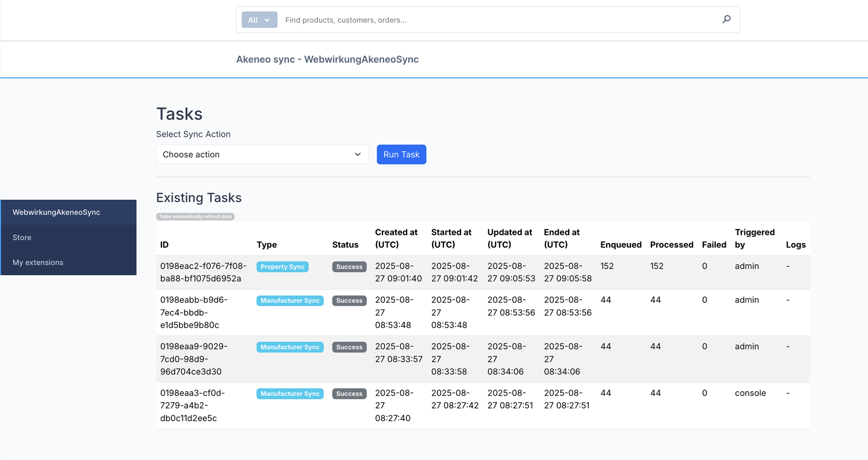Open the Store sidebar entry
The image size is (868, 460).
pyautogui.click(x=22, y=237)
